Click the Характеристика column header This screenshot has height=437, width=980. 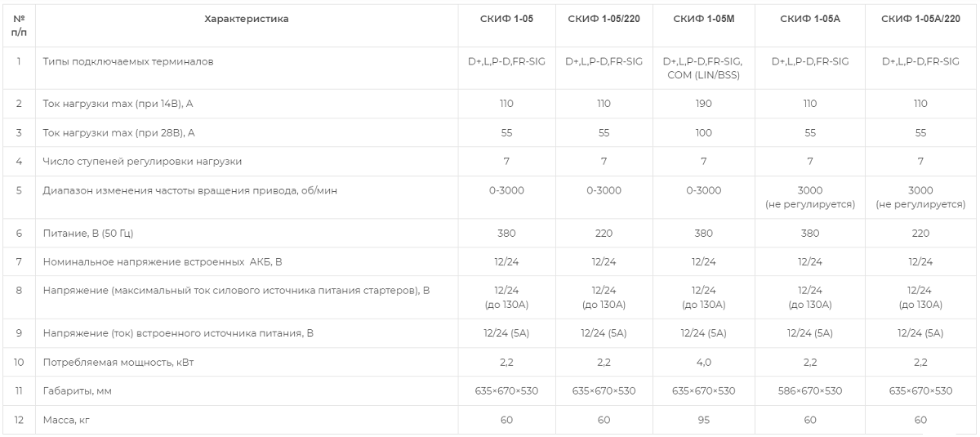[x=246, y=19]
